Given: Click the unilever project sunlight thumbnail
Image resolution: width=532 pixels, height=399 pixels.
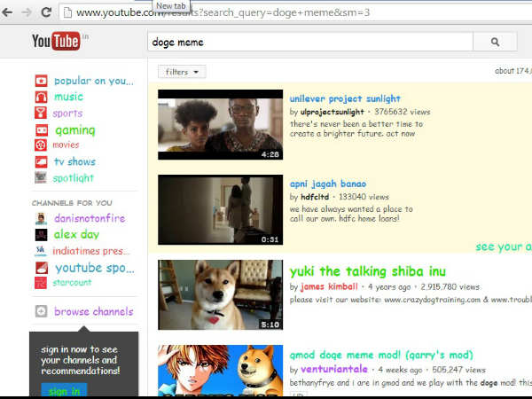Looking at the screenshot, I should point(220,124).
